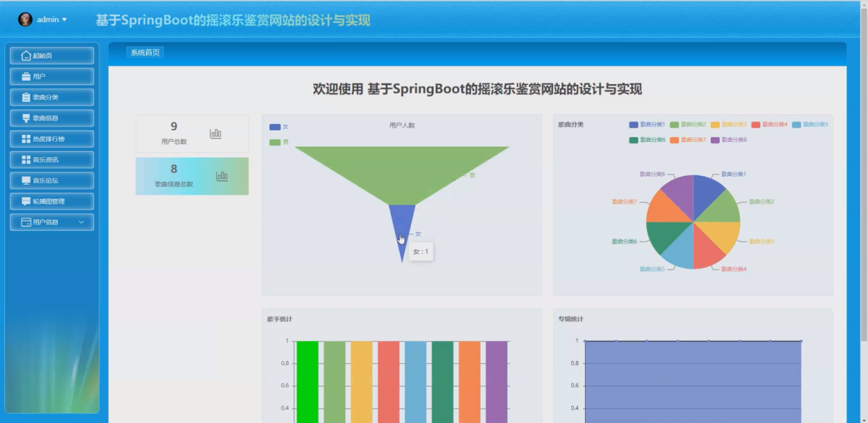Click the 歌曲信息总数 label text
The image size is (868, 423).
pos(173,184)
